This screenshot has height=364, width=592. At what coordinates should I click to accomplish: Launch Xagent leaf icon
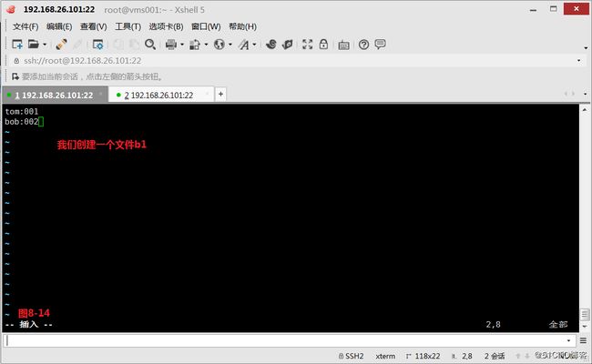(287, 45)
